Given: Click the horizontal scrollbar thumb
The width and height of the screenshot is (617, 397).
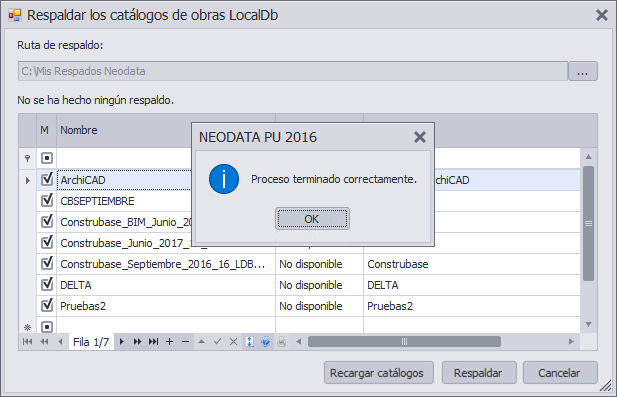Looking at the screenshot, I should tap(405, 342).
